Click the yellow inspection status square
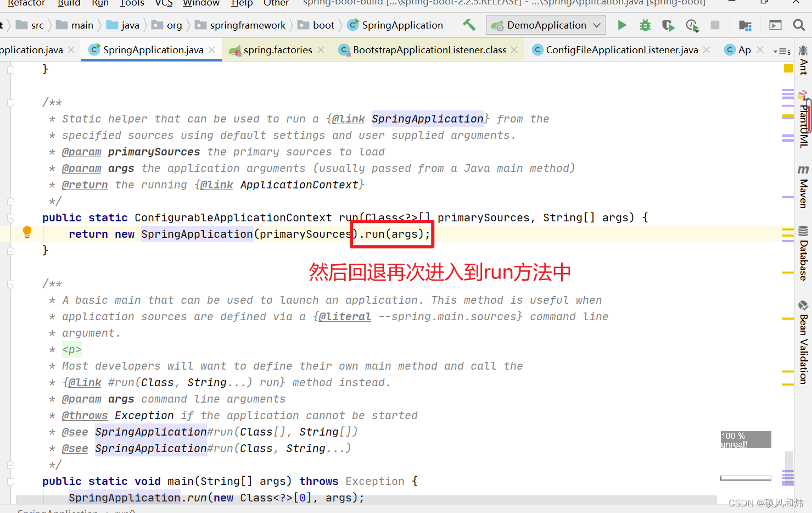This screenshot has height=513, width=812. pos(788,68)
